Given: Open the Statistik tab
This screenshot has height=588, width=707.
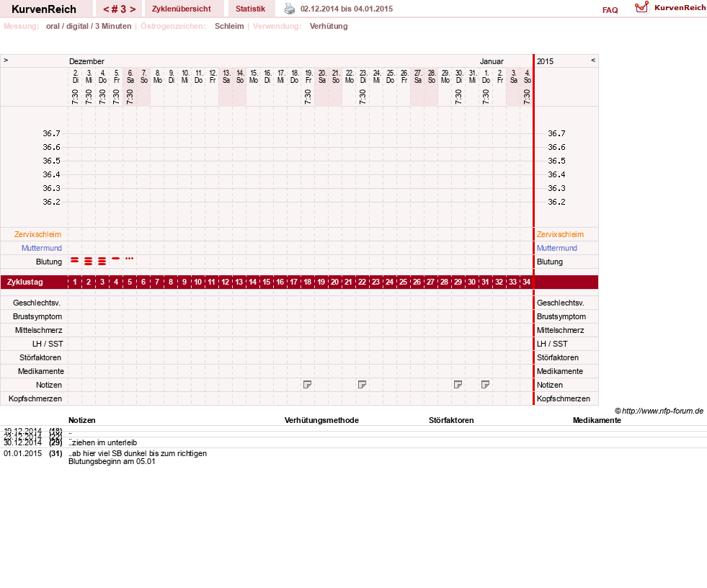Looking at the screenshot, I should click(250, 9).
